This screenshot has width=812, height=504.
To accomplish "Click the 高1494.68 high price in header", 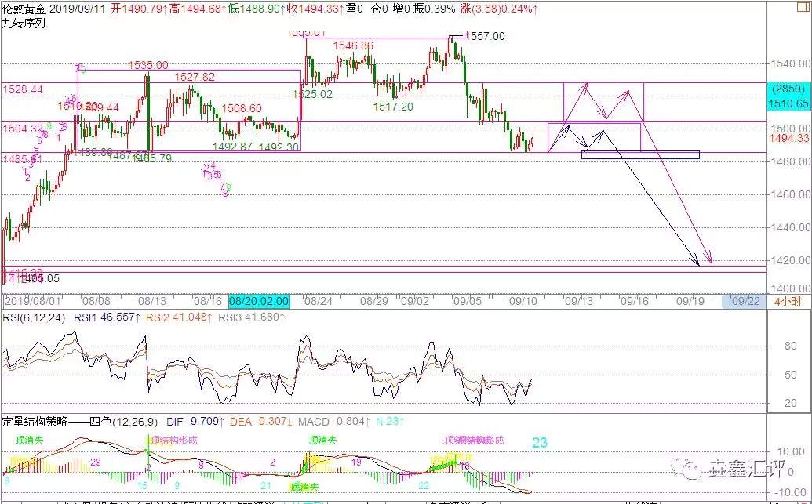I will coord(197,9).
